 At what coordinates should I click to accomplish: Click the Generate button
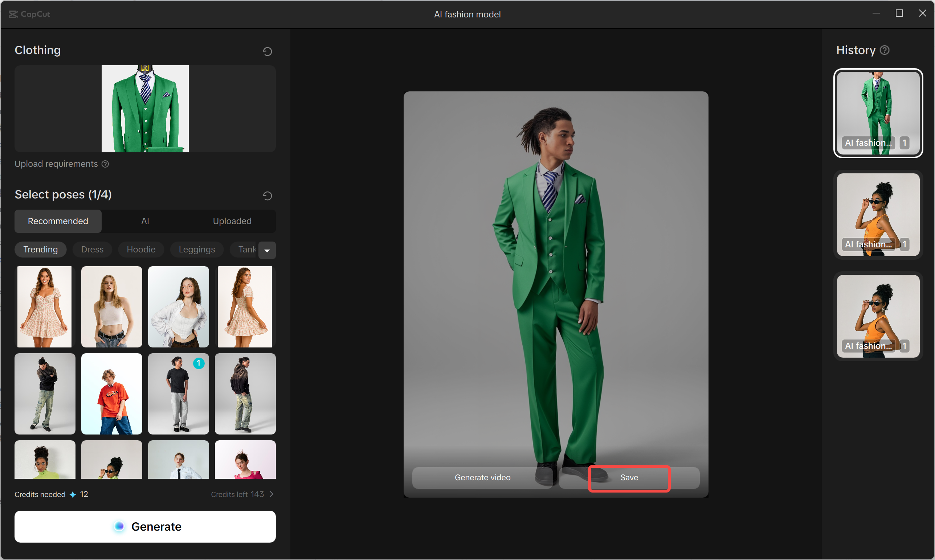145,526
